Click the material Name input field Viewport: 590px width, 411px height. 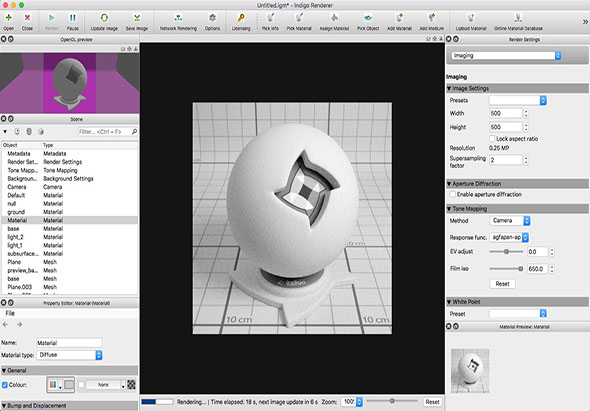69,342
